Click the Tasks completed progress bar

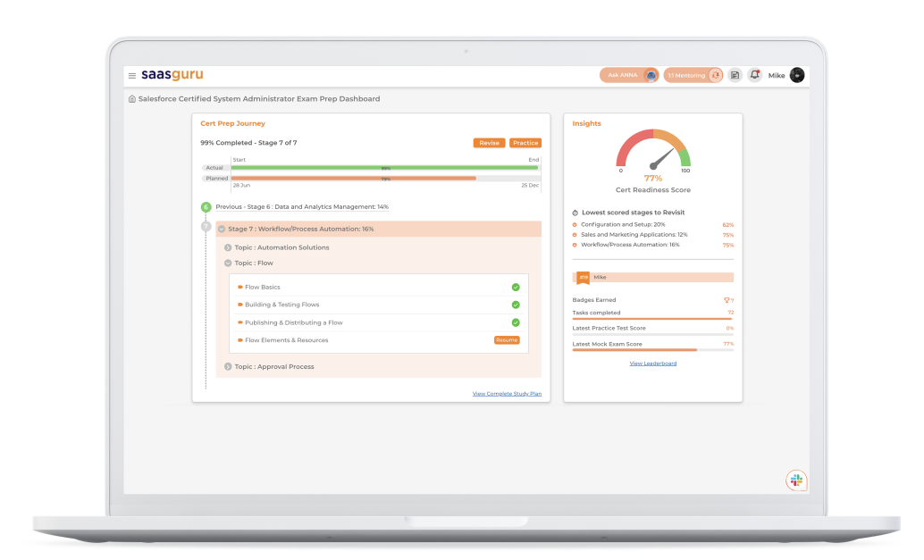[x=653, y=319]
